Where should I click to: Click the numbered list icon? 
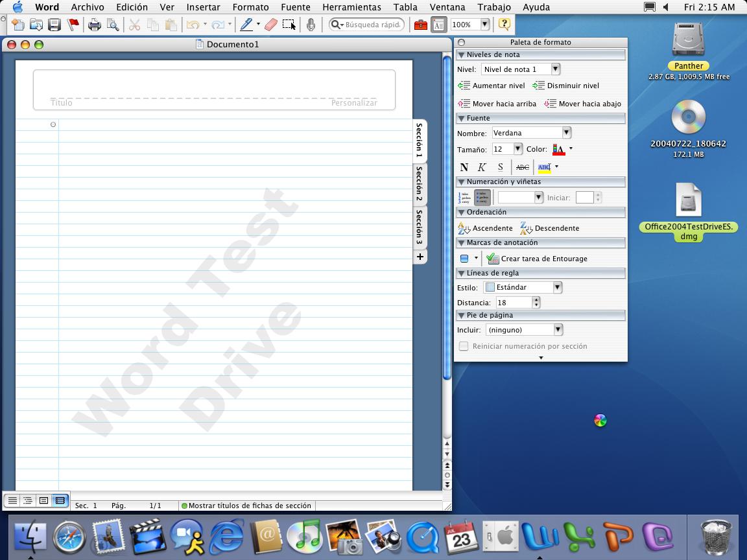464,198
